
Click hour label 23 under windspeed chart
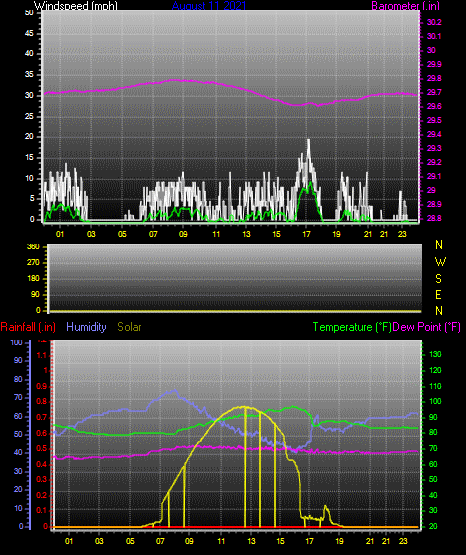(402, 234)
